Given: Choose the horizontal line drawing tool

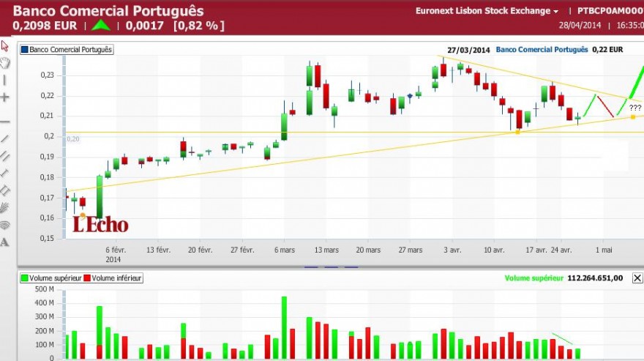Looking at the screenshot, I should coord(4,122).
